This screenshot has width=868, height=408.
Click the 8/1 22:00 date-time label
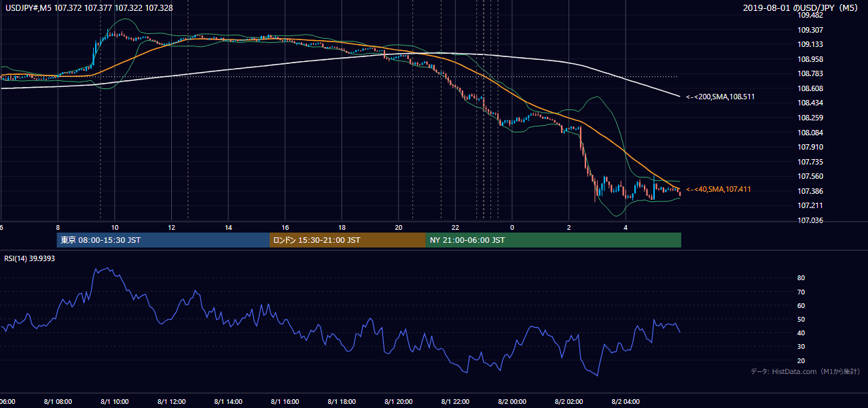pyautogui.click(x=455, y=402)
